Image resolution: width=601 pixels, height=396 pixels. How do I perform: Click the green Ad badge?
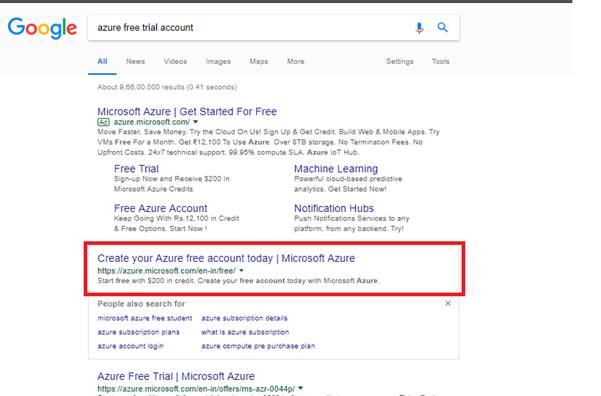click(x=103, y=122)
